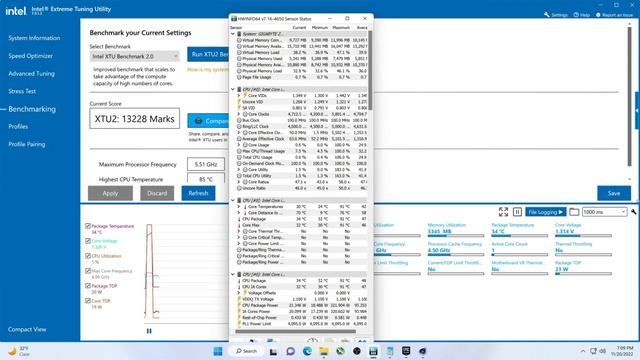Go to System Information in the sidebar
This screenshot has height=360, width=640.
pyautogui.click(x=34, y=38)
